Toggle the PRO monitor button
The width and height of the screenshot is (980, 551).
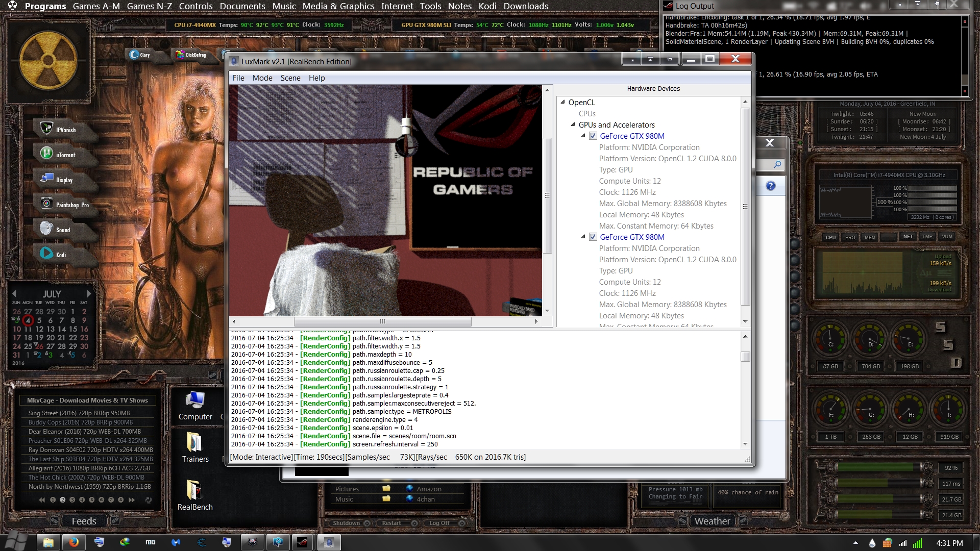(850, 237)
